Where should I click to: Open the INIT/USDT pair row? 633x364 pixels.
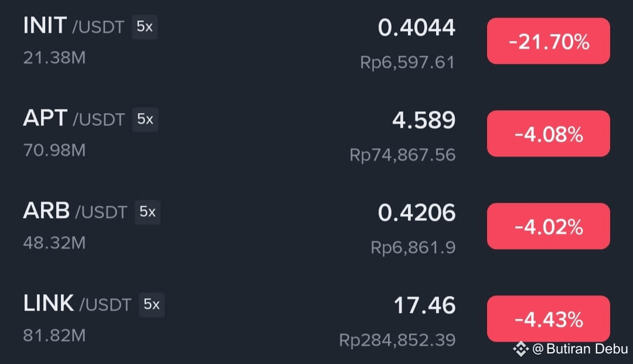[x=316, y=41]
